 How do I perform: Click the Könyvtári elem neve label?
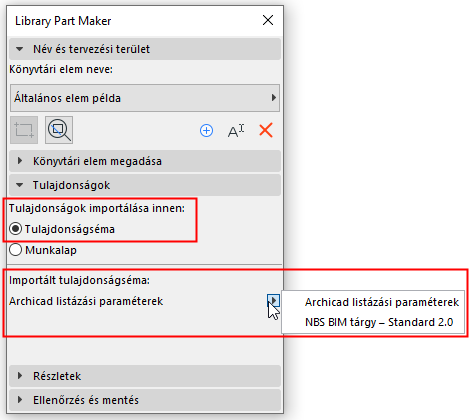click(x=61, y=69)
